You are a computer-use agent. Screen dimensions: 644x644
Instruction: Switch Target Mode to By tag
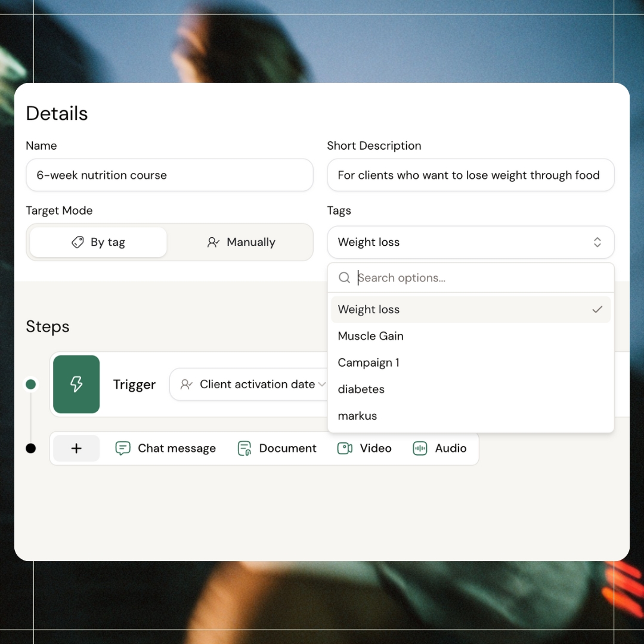98,242
